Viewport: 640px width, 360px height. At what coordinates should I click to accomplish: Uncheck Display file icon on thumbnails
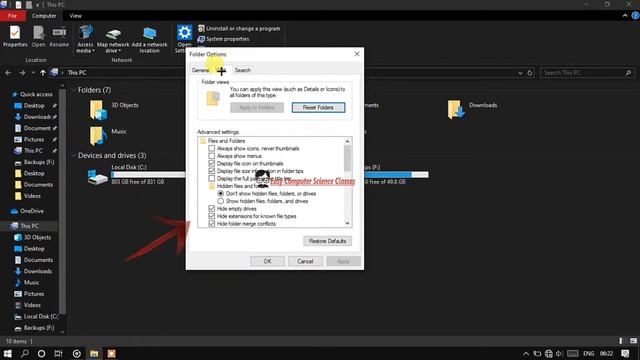coord(211,163)
